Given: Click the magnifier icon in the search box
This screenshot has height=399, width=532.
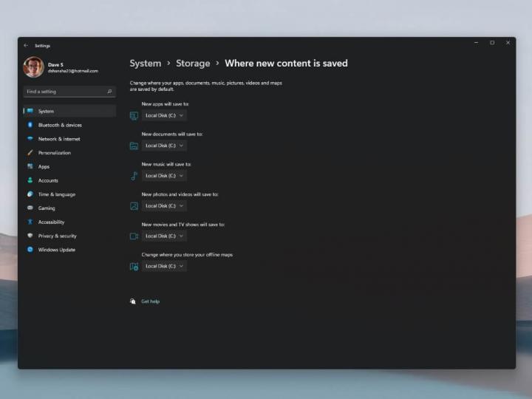Looking at the screenshot, I should tap(109, 92).
